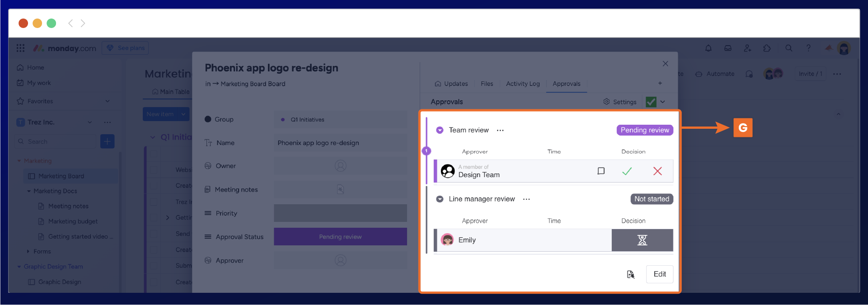Collapse the Team review section
This screenshot has height=305, width=868.
pos(439,130)
